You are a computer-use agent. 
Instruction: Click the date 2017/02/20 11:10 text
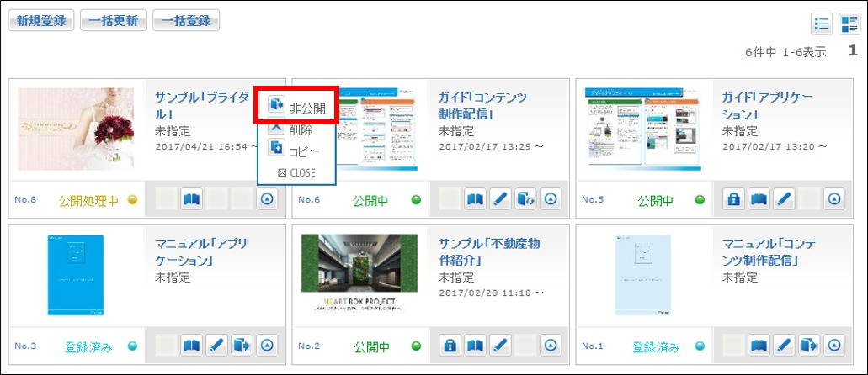[491, 292]
